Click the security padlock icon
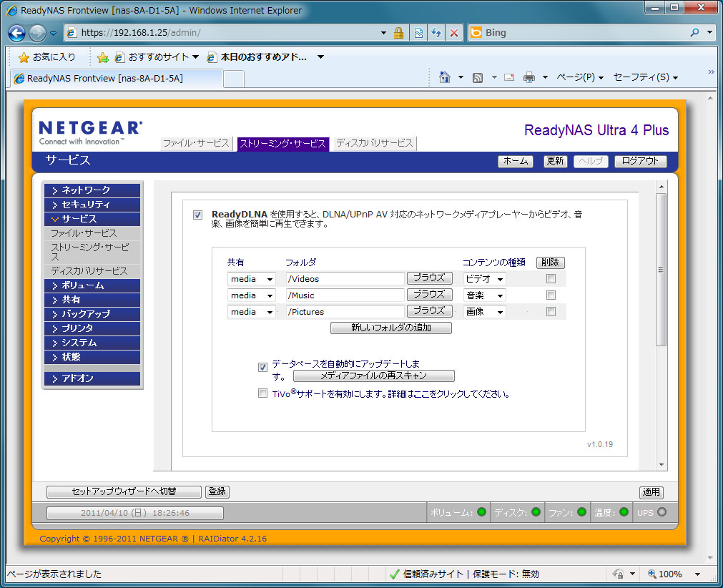The image size is (723, 588). [x=399, y=33]
